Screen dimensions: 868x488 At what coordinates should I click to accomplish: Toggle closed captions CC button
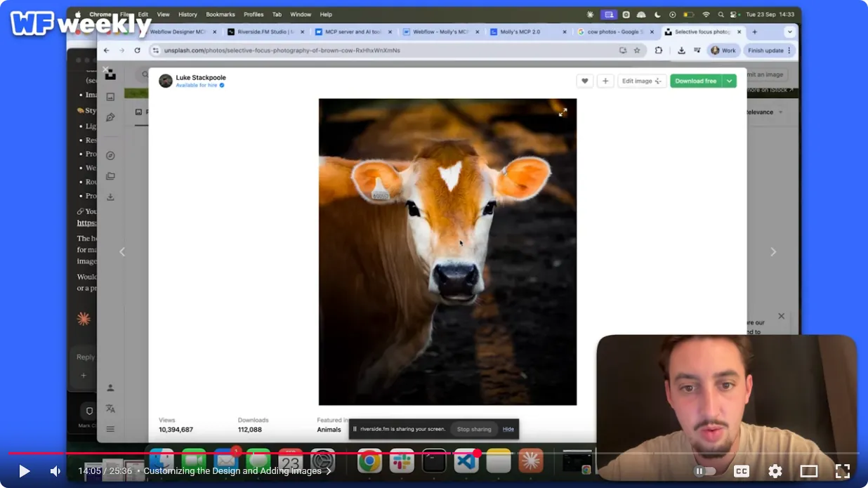[741, 471]
